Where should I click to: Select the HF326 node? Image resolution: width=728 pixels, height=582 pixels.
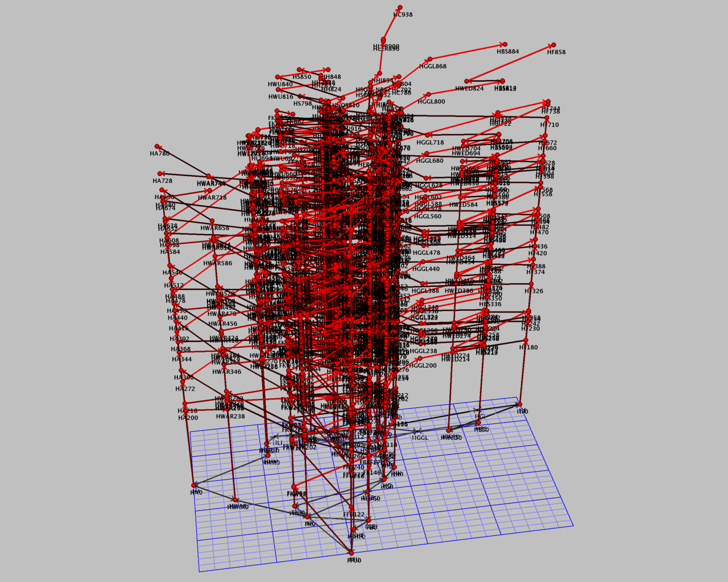(x=531, y=284)
